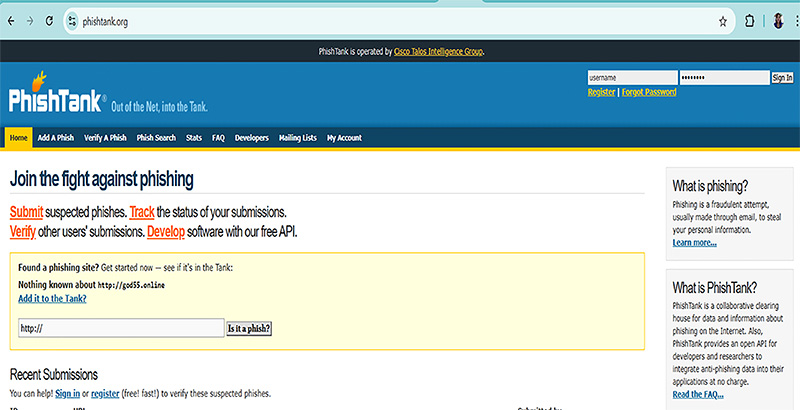Click the Is it a phish? button

249,329
